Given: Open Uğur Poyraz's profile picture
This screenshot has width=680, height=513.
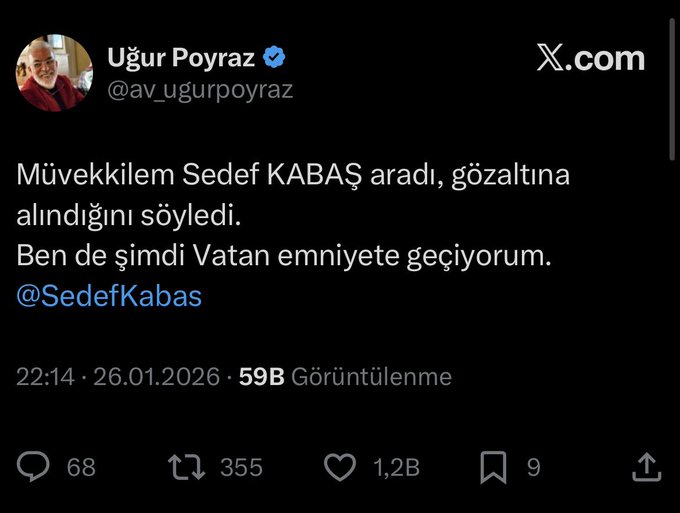Looking at the screenshot, I should click(50, 72).
